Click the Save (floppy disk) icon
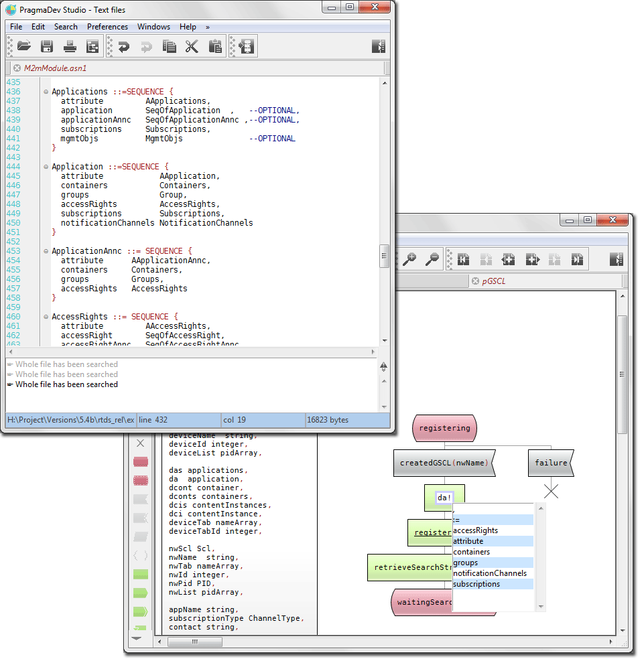 click(47, 46)
